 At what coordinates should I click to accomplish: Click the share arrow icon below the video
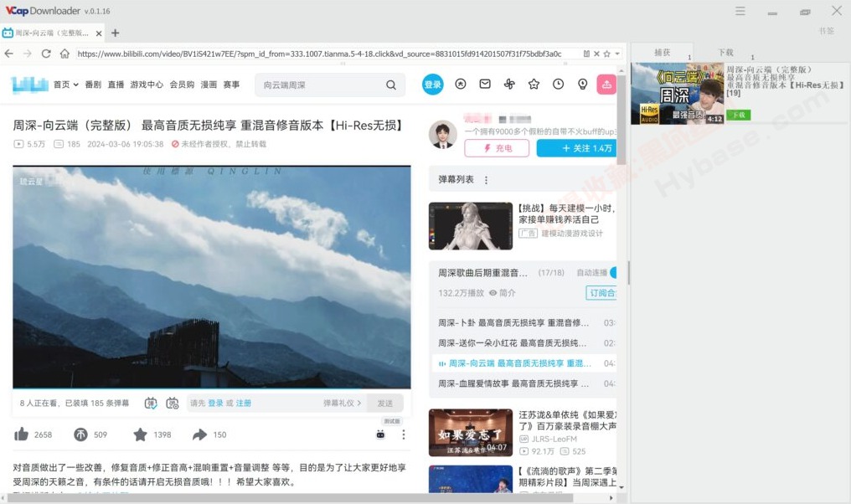pyautogui.click(x=199, y=435)
